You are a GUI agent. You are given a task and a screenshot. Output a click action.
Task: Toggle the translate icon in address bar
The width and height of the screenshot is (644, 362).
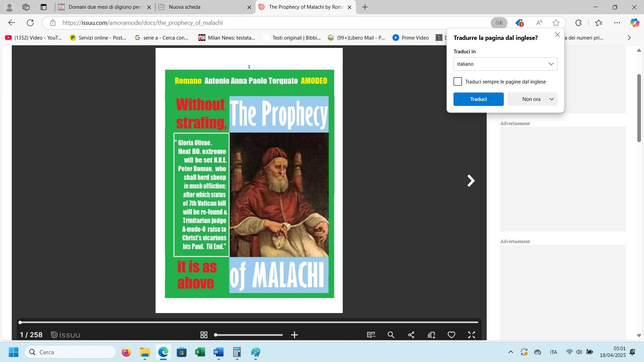pos(499,23)
